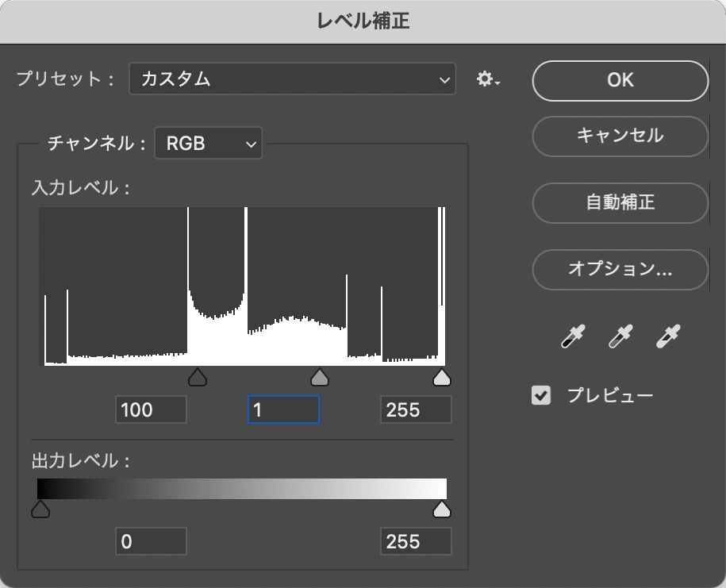This screenshot has height=588, width=726.
Task: Focus the input shadow field showing 100
Action: pyautogui.click(x=151, y=410)
